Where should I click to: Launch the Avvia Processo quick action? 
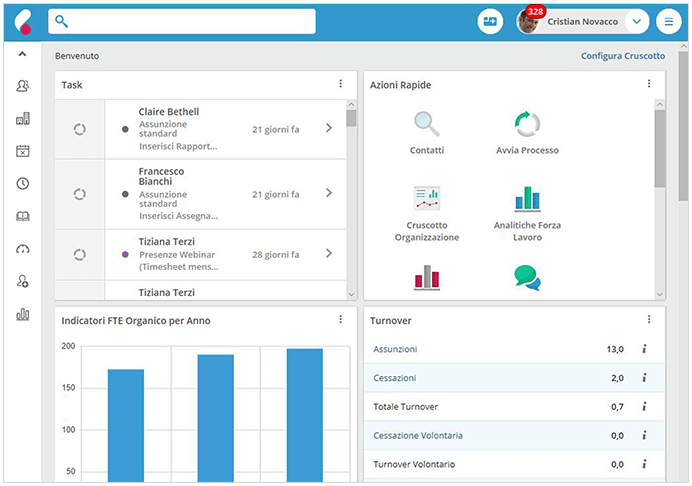(527, 125)
